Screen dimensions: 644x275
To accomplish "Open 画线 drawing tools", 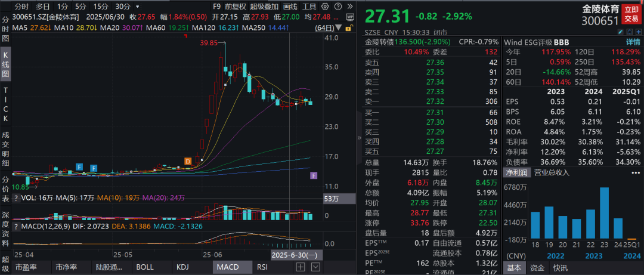I will (x=290, y=7).
